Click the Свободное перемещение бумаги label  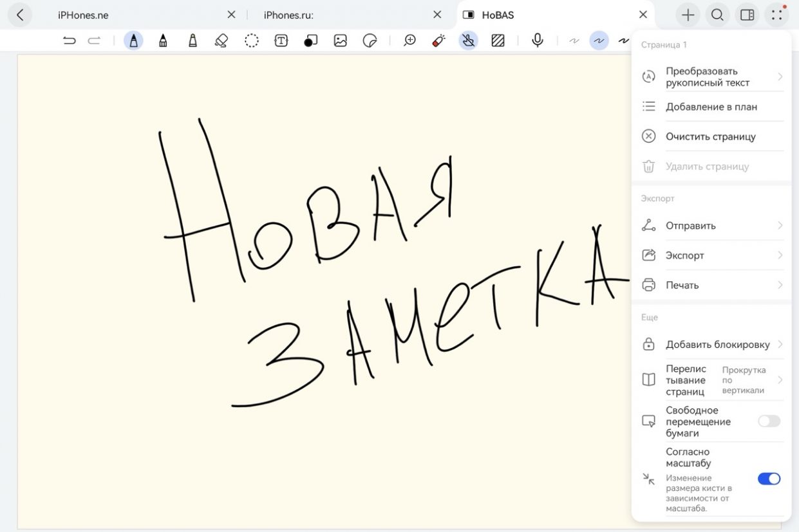point(698,422)
